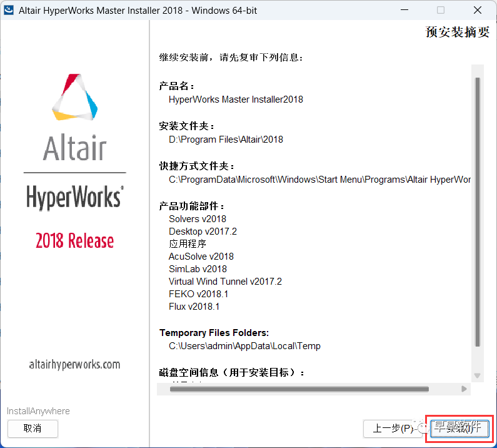Screen dimensions: 497x448
Task: Click the InstallAnywhere label
Action: tap(38, 411)
